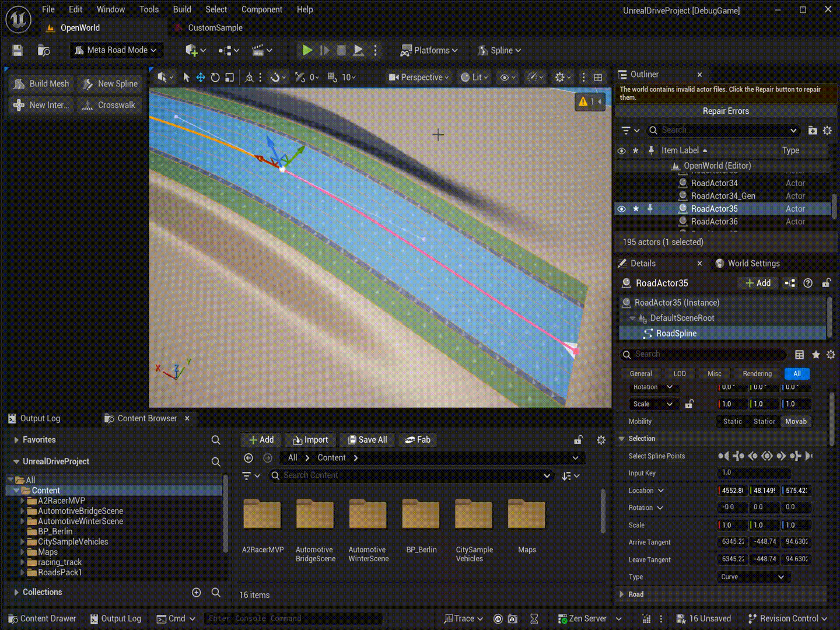Open the Build menu
840x630 pixels.
(x=182, y=9)
